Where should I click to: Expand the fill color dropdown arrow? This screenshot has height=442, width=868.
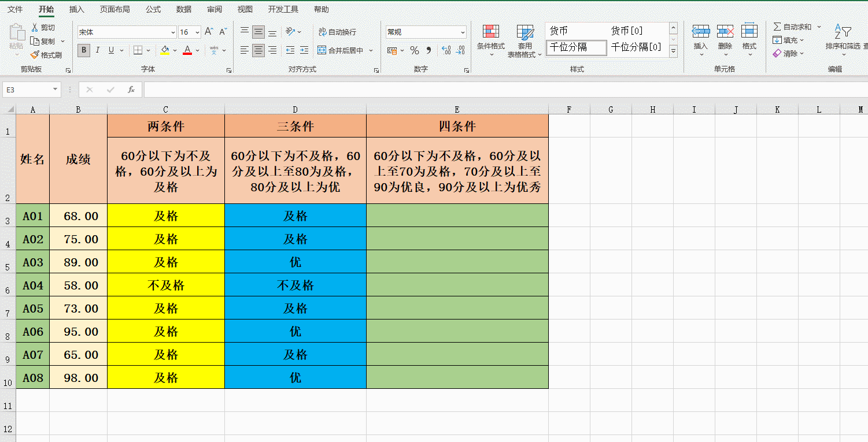[175, 50]
